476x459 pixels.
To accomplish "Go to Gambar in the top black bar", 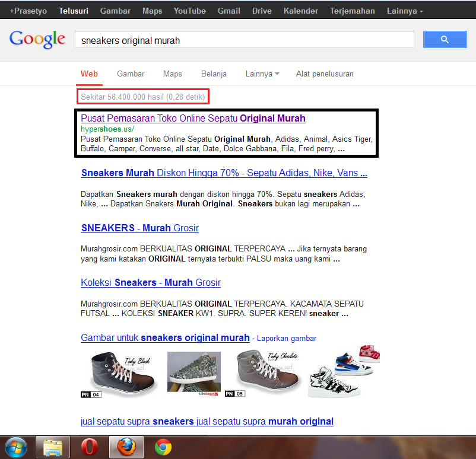I will [115, 11].
